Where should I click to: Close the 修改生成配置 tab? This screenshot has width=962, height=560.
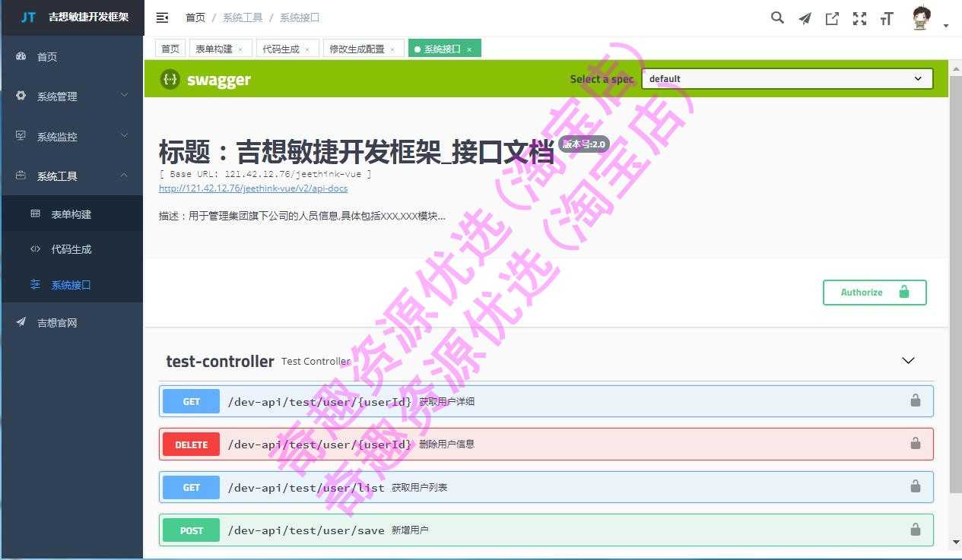click(x=392, y=49)
